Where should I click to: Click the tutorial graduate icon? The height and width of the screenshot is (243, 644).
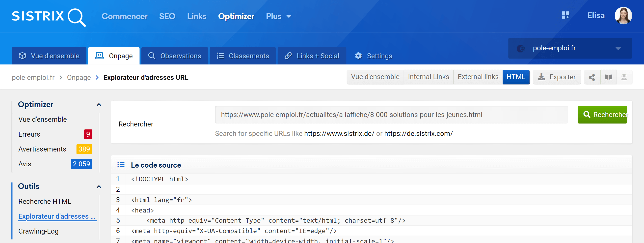pos(624,77)
